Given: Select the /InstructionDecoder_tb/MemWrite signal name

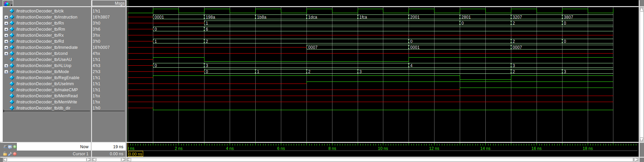Looking at the screenshot, I should click(46, 102).
